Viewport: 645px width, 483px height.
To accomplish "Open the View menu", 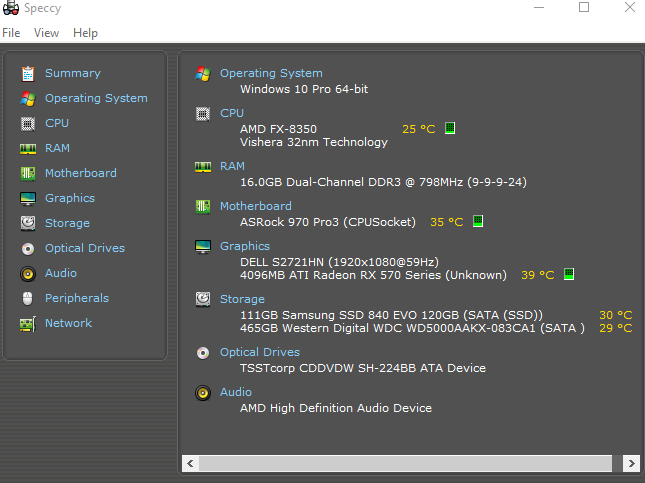I will (46, 33).
